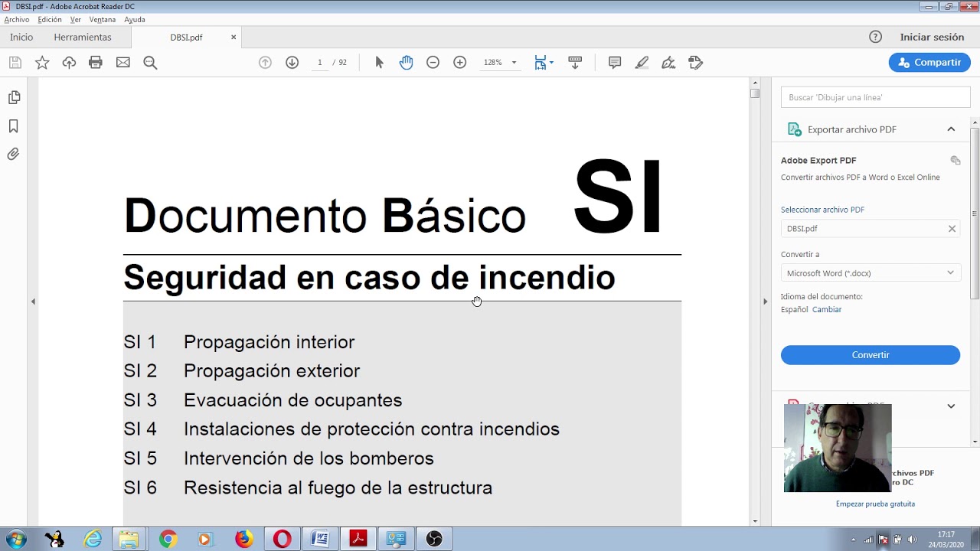Click the Compartir button
The image size is (980, 551).
coord(929,63)
